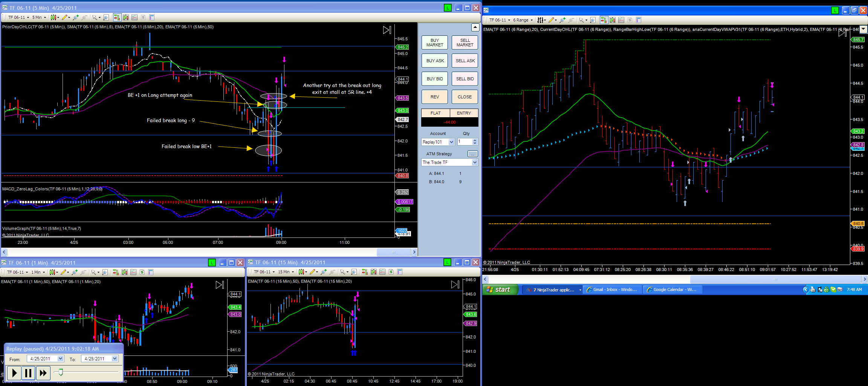The image size is (868, 386).
Task: Open TF 06-11 instrument dropdown in 5 Min chart
Action: click(19, 17)
